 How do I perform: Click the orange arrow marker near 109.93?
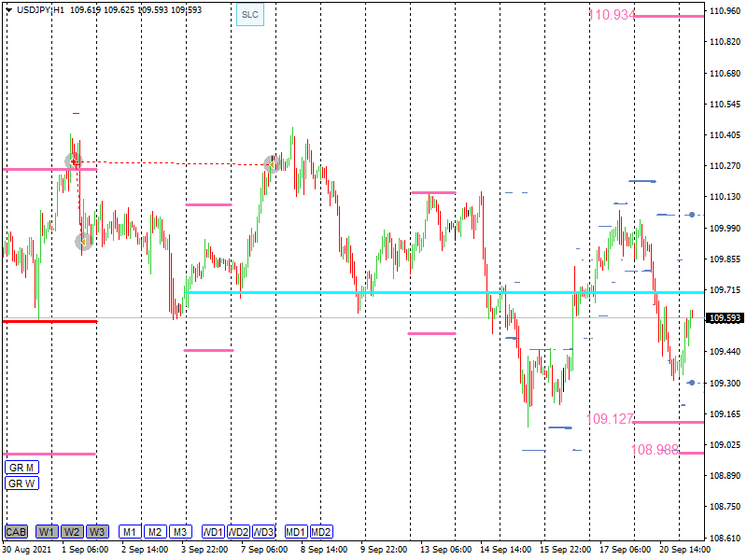pos(83,242)
